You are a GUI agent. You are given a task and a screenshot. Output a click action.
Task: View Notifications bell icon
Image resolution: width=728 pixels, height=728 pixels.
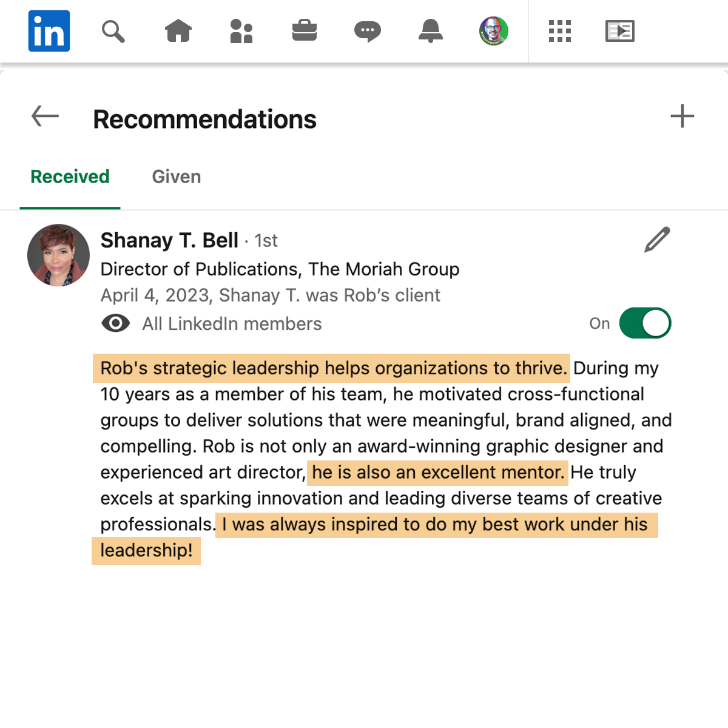pos(431,31)
